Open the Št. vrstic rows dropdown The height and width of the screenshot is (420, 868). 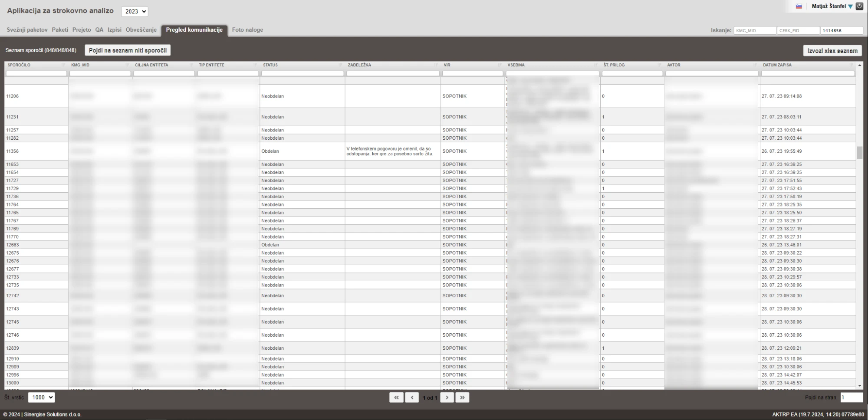click(x=42, y=397)
